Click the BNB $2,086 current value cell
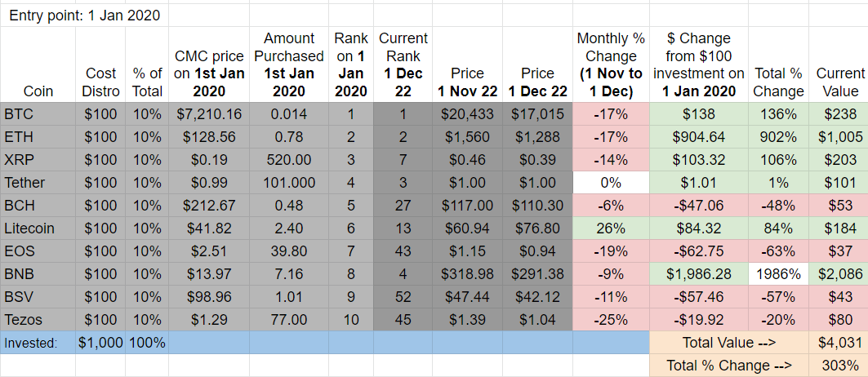Screen dimensions: 868x377 coord(838,273)
